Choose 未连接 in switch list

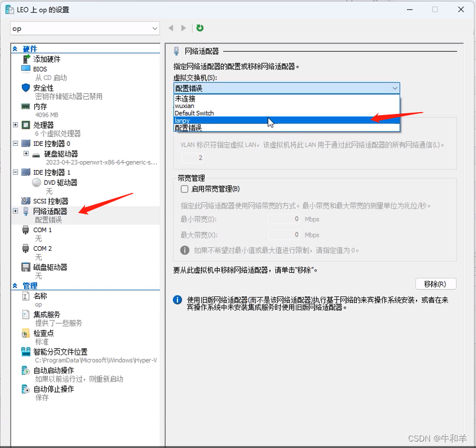pyautogui.click(x=287, y=99)
